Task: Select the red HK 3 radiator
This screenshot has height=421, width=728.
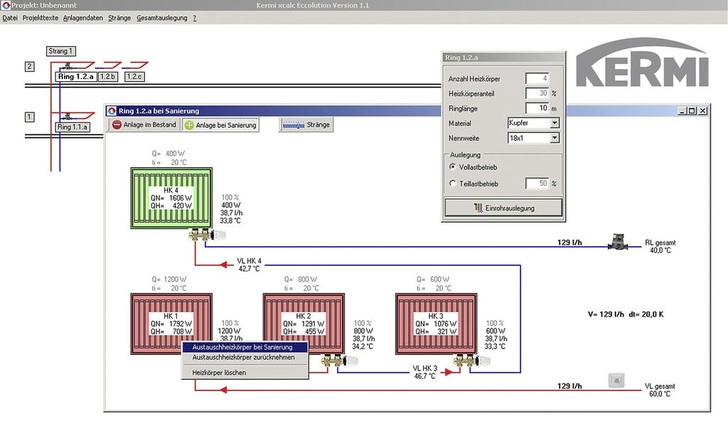Action: point(433,320)
